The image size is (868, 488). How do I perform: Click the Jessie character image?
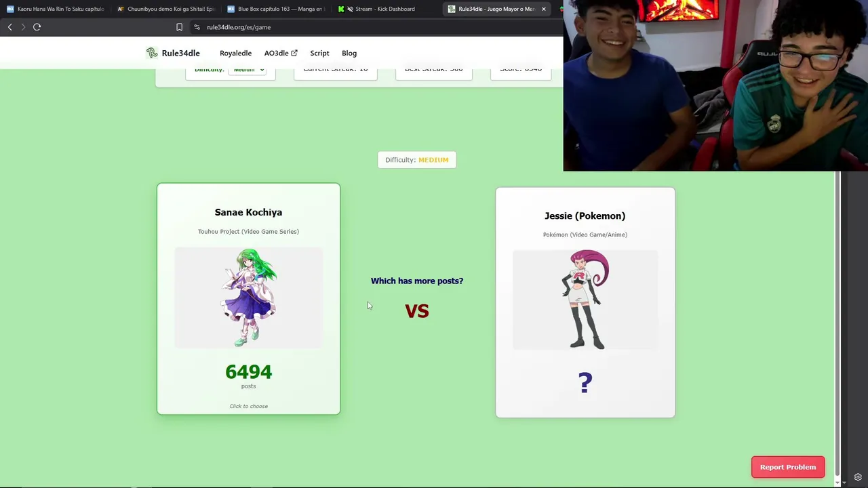585,300
